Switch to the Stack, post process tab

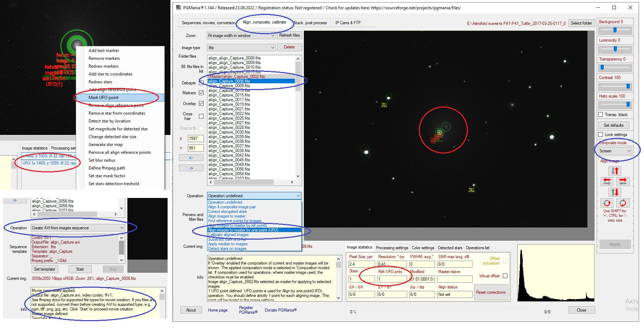[310, 23]
